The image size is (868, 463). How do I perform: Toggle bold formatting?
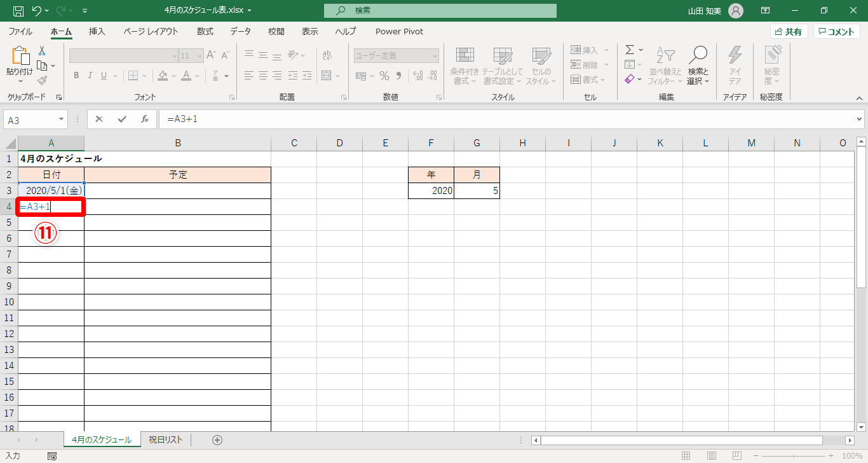pyautogui.click(x=76, y=76)
